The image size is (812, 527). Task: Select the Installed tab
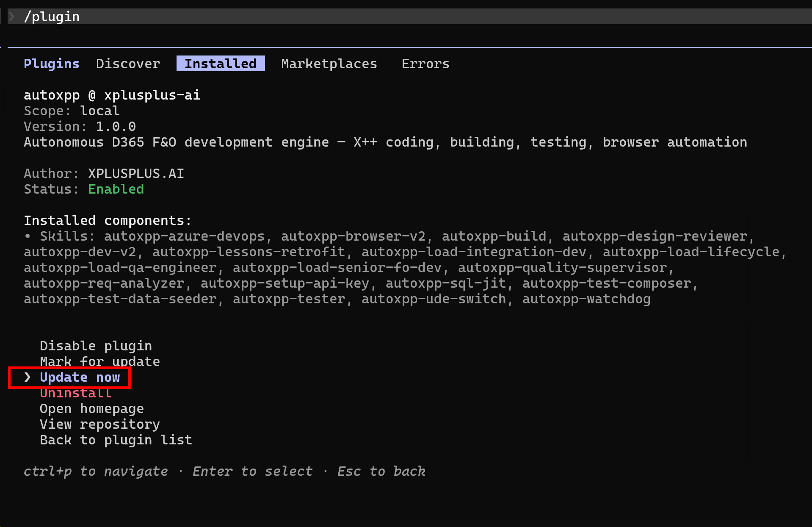221,64
